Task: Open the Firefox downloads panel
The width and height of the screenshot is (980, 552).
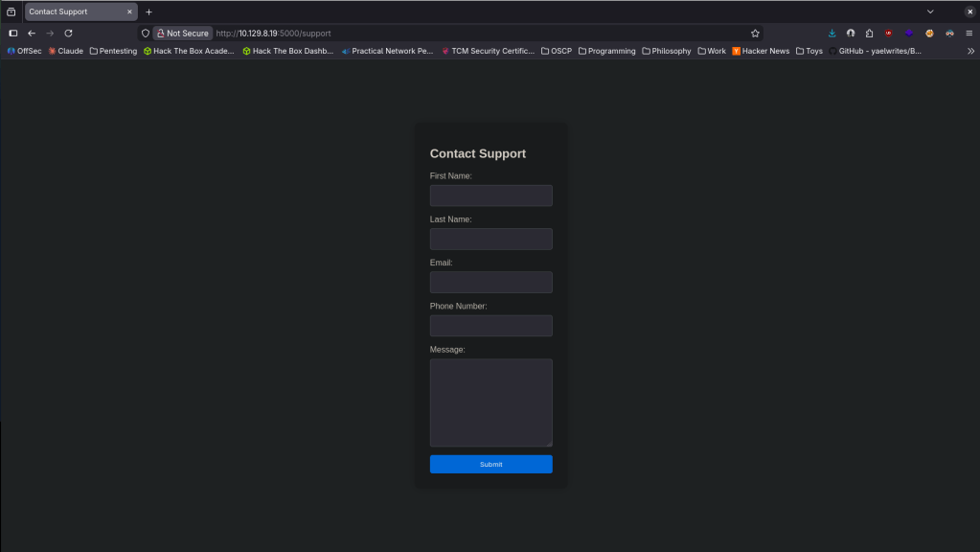Action: click(832, 33)
